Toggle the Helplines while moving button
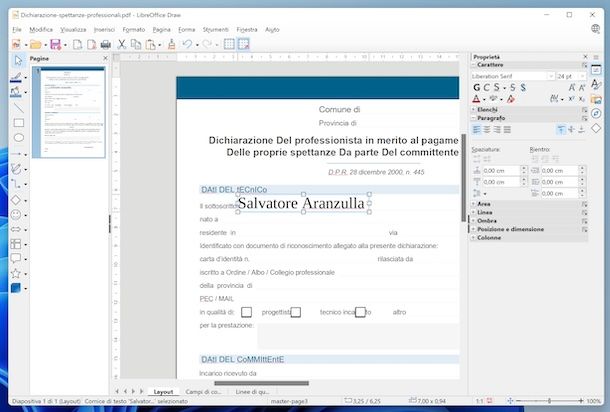This screenshot has height=412, width=610. pyautogui.click(x=244, y=44)
